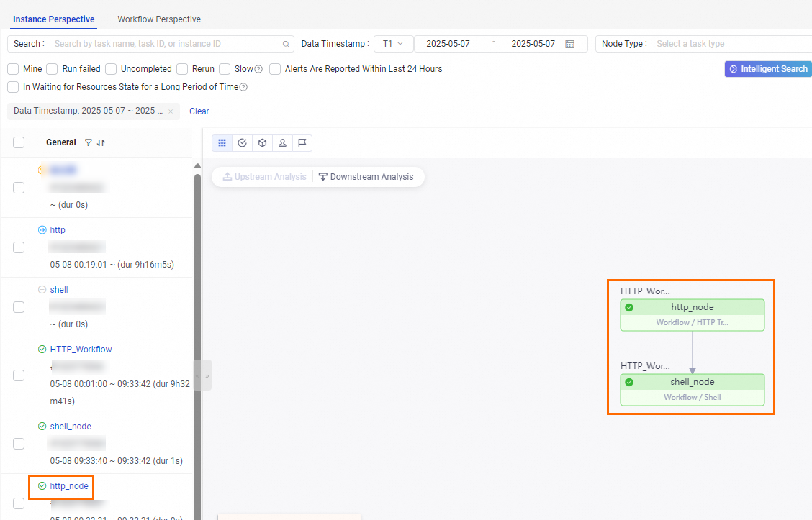The height and width of the screenshot is (520, 812).
Task: Click the instance list scrollbar
Action: click(x=197, y=347)
